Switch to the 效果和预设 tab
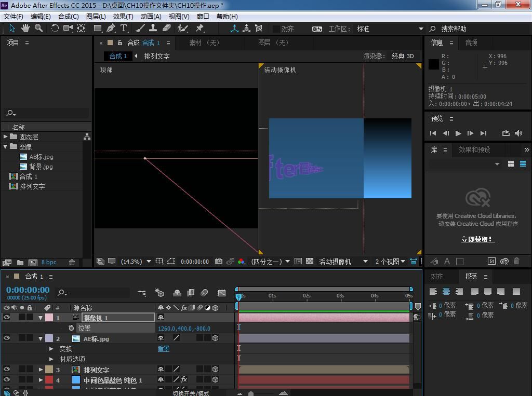The height and width of the screenshot is (396, 532). click(474, 149)
